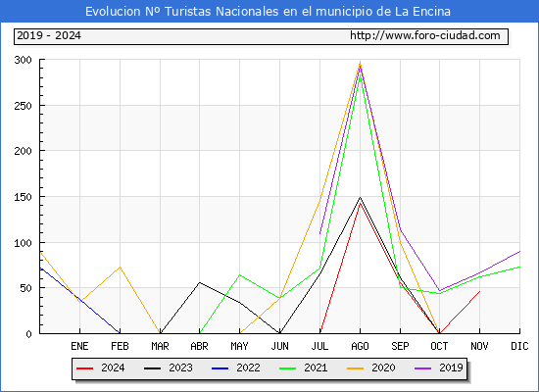Select the '2020' legend label

pyautogui.click(x=383, y=367)
